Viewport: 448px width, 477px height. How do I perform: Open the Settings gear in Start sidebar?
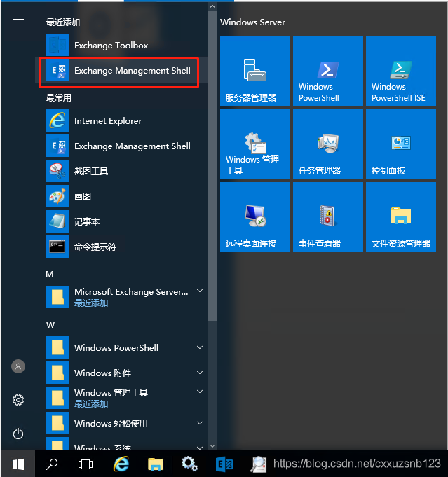[18, 400]
